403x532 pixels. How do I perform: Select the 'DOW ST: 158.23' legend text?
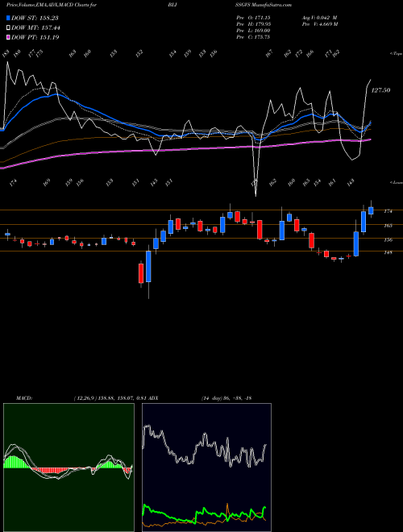tap(35, 18)
